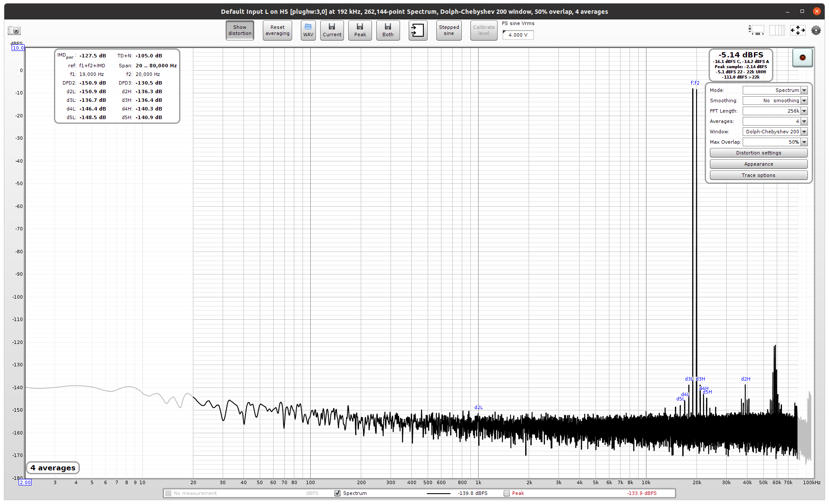Open the FFT Length dropdown showing 256k
The height and width of the screenshot is (504, 829).
point(775,111)
